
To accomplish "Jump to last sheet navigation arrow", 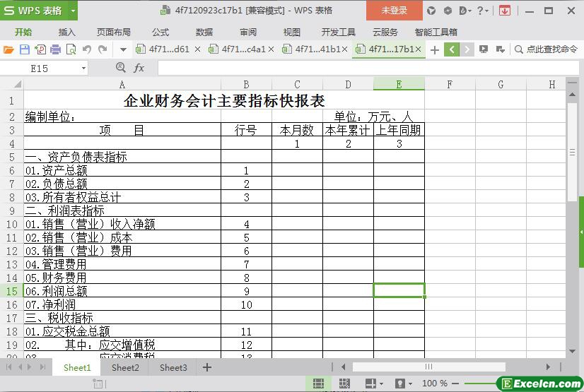I will pyautogui.click(x=43, y=367).
